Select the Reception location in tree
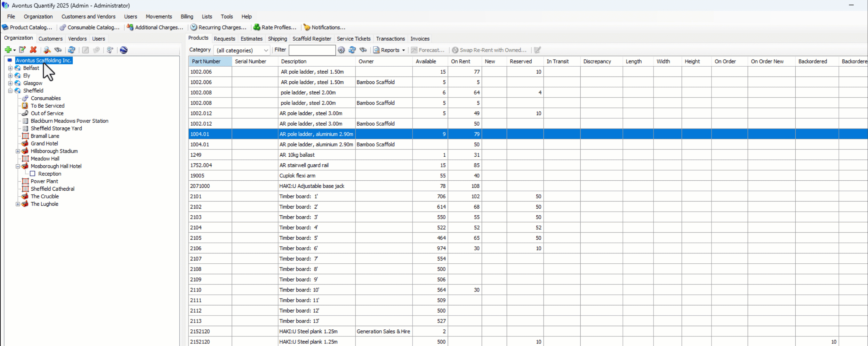Screen dimensions: 868x346 click(x=50, y=174)
